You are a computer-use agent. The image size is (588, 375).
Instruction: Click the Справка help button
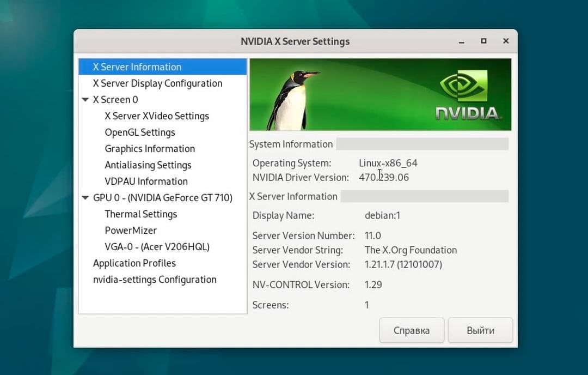(412, 330)
